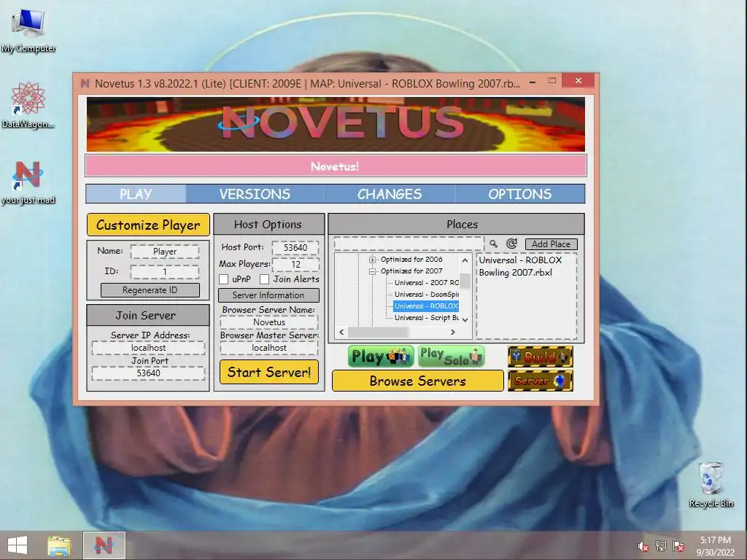Collapse the Optimized for 2007 tree node
The width and height of the screenshot is (747, 560).
372,271
